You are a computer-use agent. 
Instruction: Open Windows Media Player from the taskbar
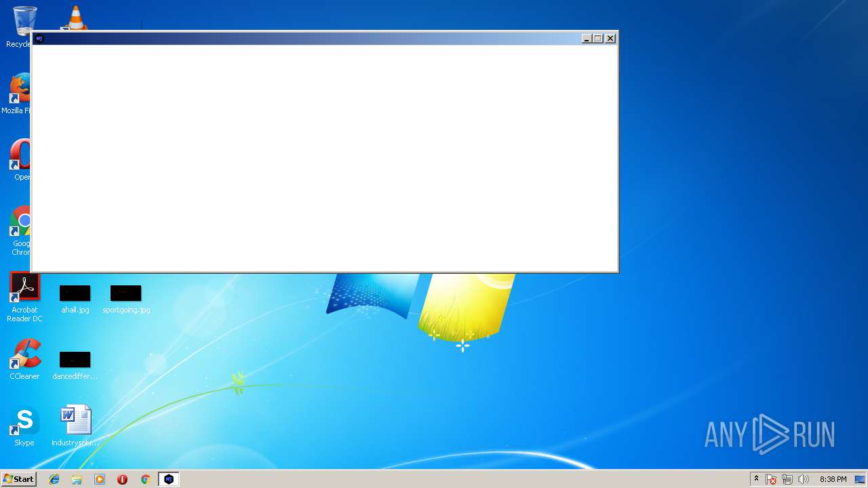100,479
